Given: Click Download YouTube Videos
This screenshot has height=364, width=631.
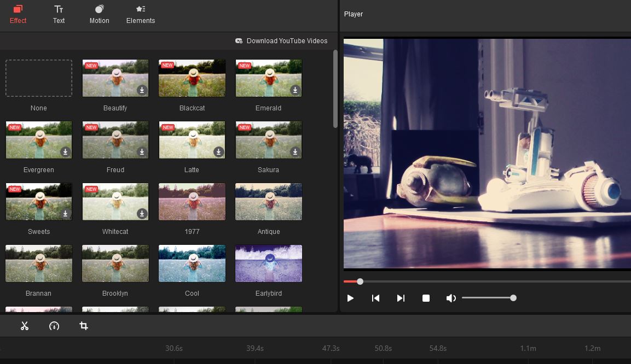Looking at the screenshot, I should [282, 40].
